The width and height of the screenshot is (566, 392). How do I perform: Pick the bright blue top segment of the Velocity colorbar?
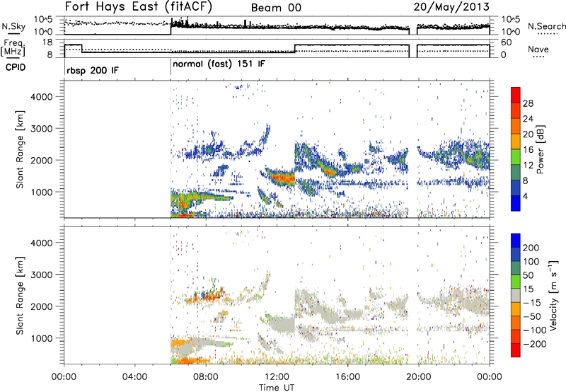pyautogui.click(x=516, y=241)
